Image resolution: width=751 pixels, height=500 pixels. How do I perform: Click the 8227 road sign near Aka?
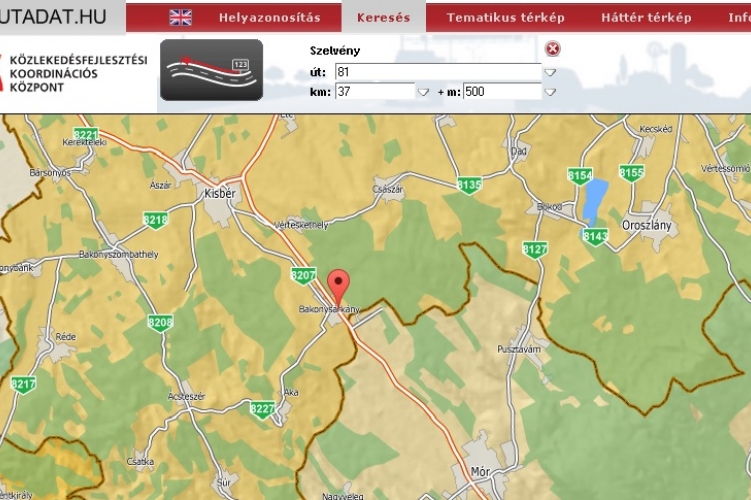tap(263, 408)
